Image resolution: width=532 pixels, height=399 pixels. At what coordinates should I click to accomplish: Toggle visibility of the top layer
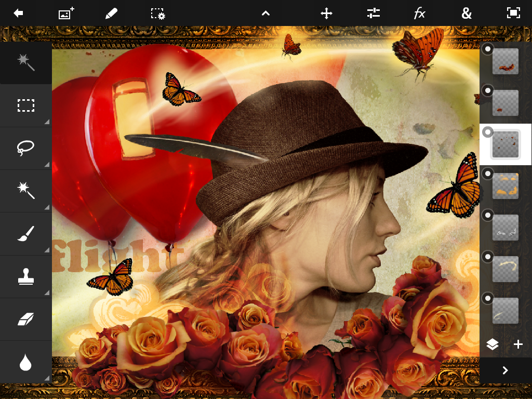(x=487, y=49)
